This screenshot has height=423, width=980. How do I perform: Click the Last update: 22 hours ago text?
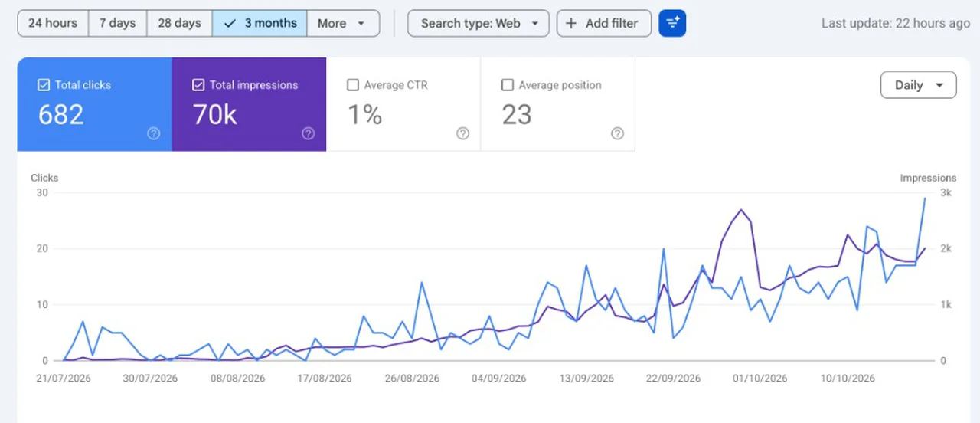pyautogui.click(x=896, y=23)
